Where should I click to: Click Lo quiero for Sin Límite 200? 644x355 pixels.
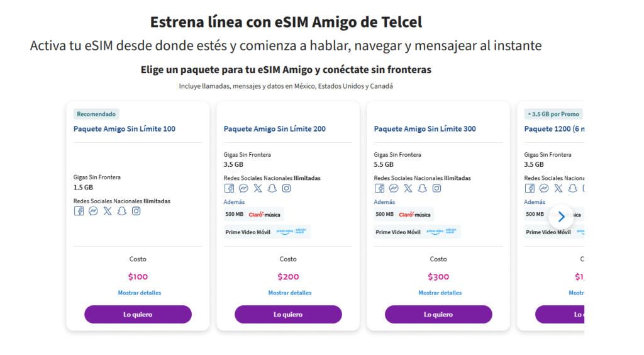click(x=288, y=314)
